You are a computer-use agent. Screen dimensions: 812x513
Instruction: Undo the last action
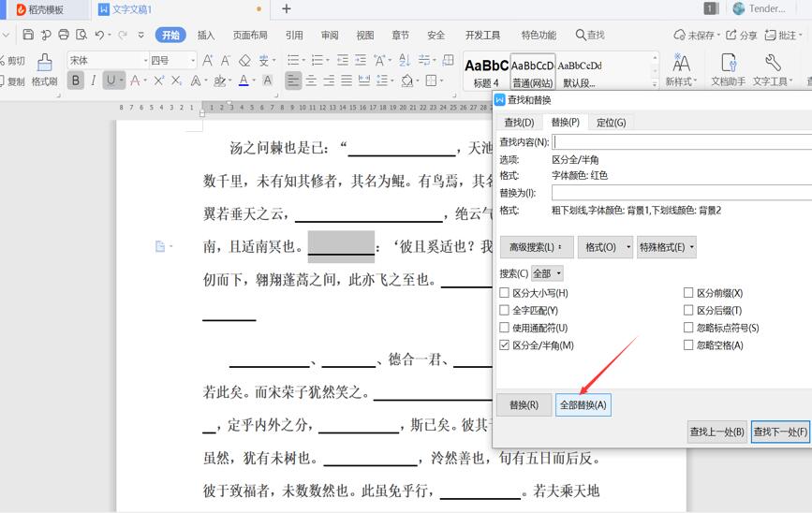click(x=99, y=35)
